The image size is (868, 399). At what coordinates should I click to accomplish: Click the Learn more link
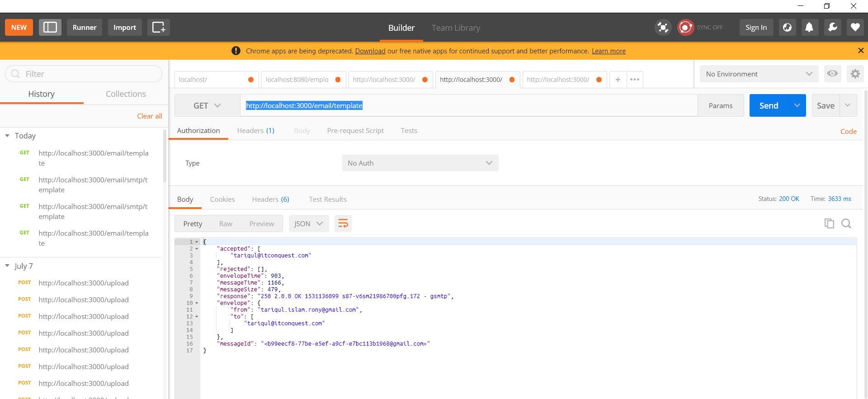[609, 51]
